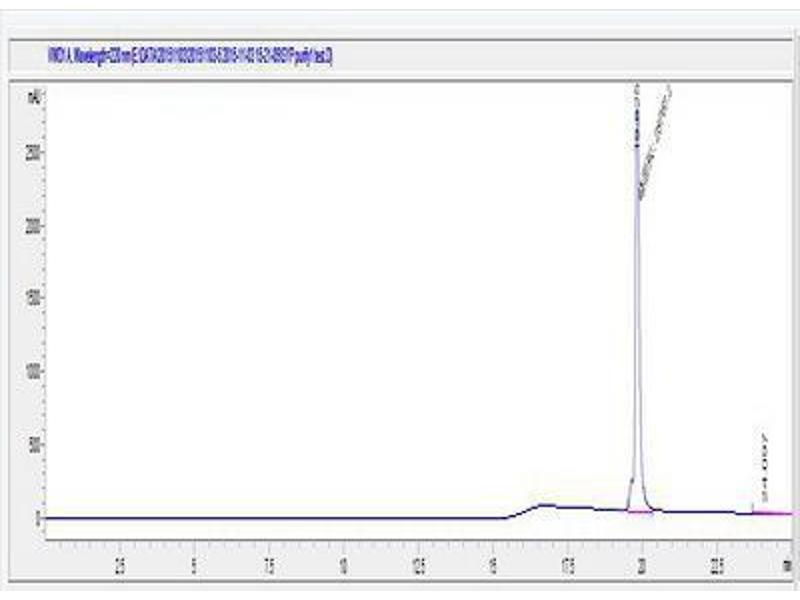800x600 pixels.
Task: Select the 10 minute mark on time axis
Action: click(344, 560)
